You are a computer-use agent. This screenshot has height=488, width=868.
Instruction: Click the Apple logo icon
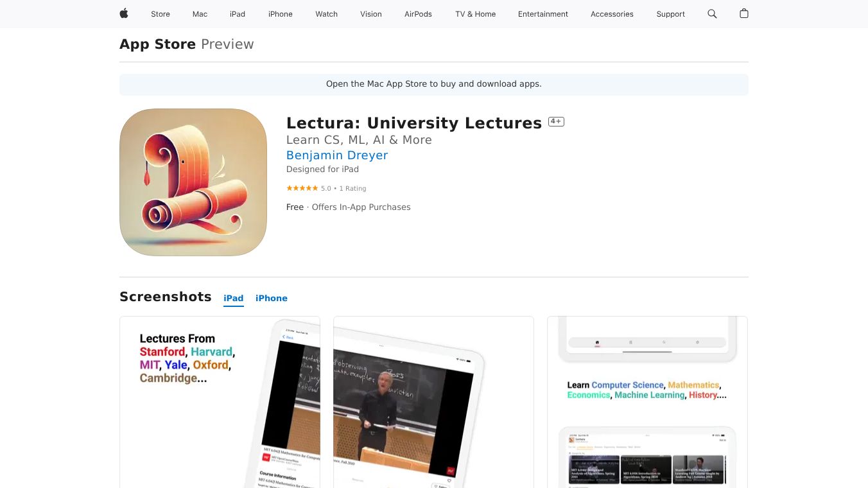tap(124, 13)
